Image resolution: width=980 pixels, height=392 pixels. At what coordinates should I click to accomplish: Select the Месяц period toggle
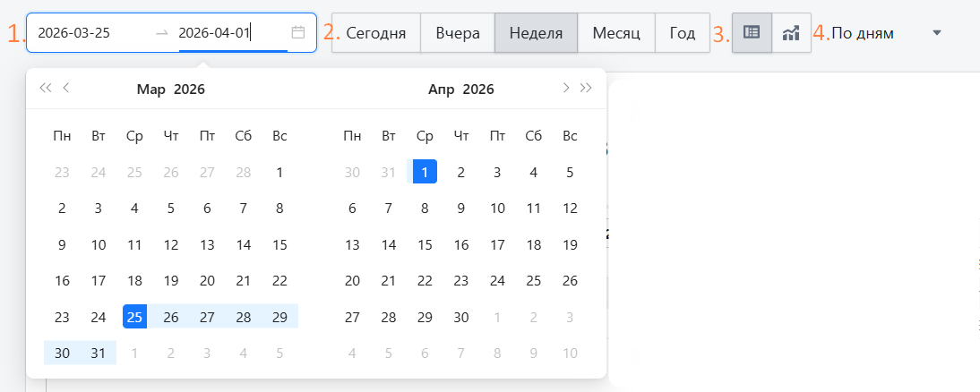(616, 33)
